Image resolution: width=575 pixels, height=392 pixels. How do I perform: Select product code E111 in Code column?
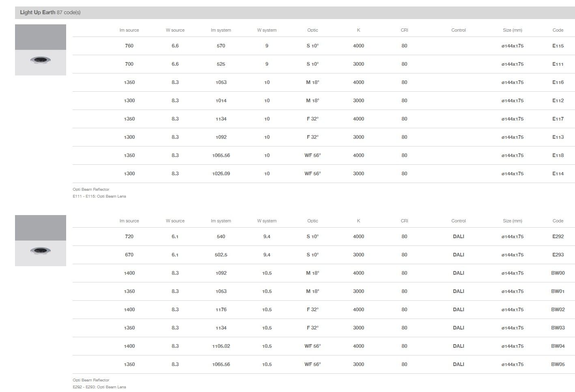pos(558,64)
